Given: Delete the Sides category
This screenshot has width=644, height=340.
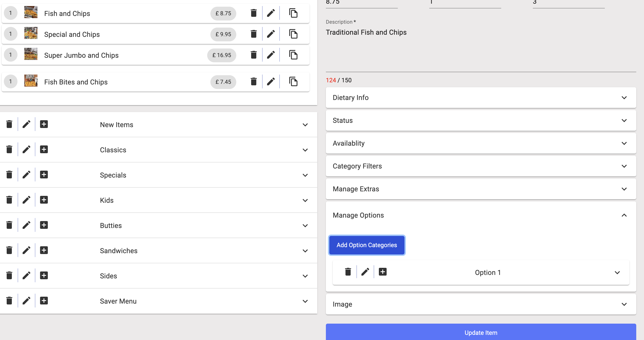Looking at the screenshot, I should coord(9,276).
